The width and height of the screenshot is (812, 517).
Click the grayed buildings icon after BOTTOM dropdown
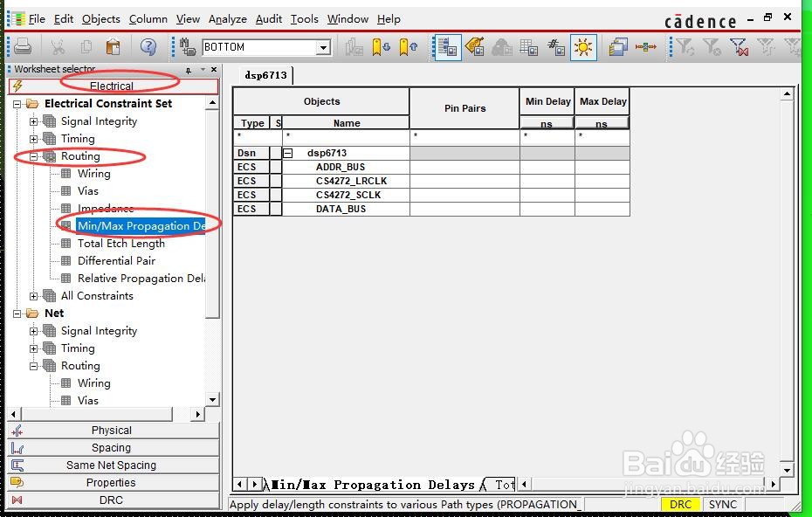(x=354, y=47)
